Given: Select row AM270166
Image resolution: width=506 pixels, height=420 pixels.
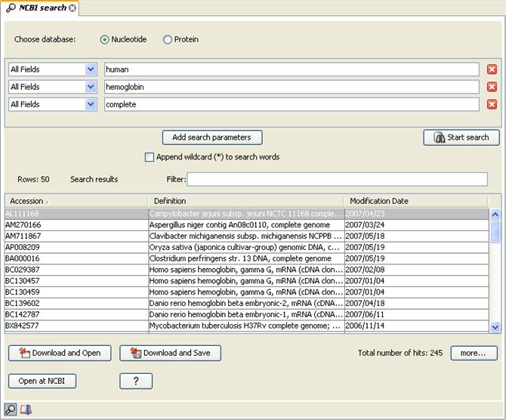Looking at the screenshot, I should (x=247, y=225).
